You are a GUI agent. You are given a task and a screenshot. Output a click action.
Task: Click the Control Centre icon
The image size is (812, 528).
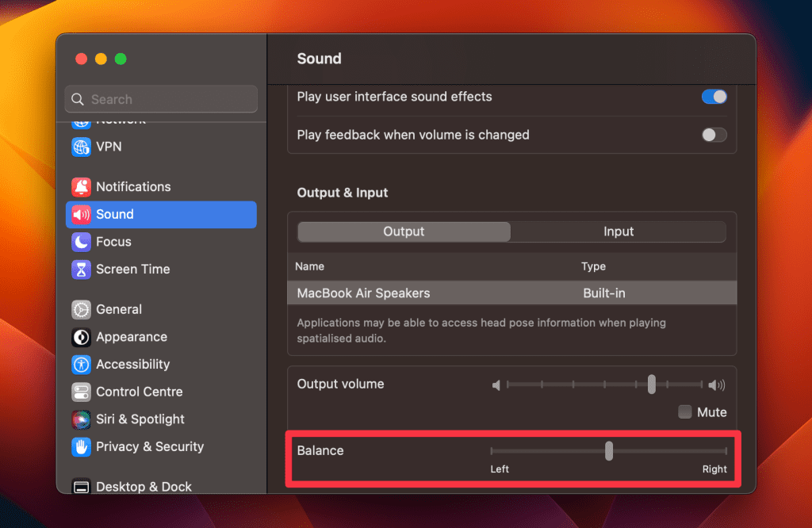click(81, 392)
